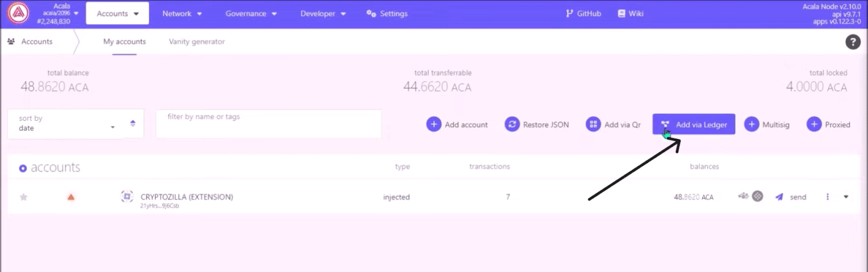The image size is (868, 272).
Task: Open the GitHub link
Action: click(583, 14)
